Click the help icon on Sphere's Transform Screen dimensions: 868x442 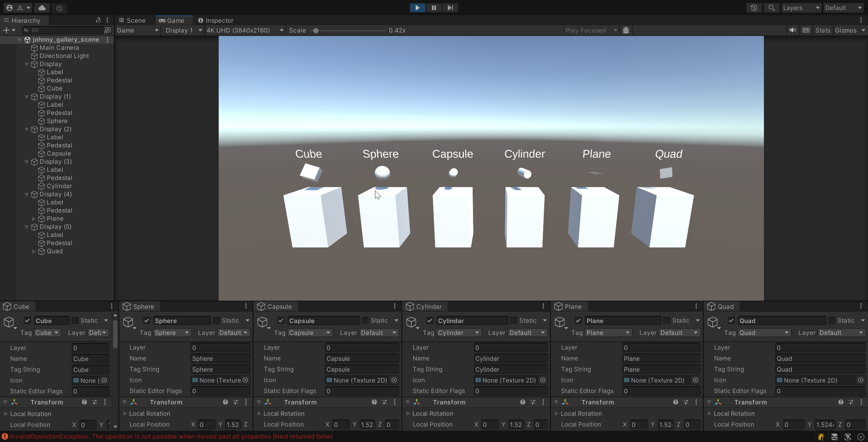point(225,402)
